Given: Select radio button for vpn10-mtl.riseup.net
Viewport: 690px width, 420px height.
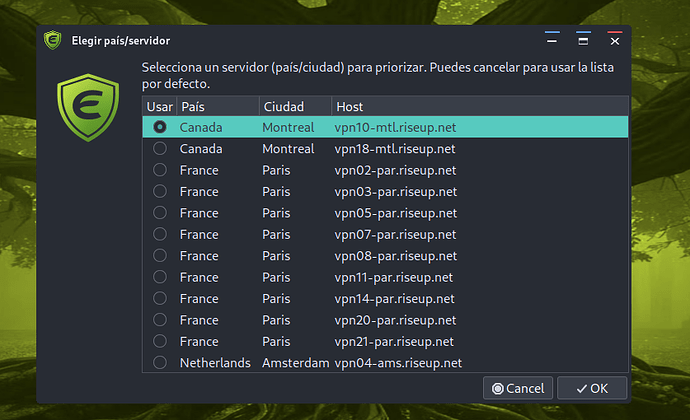Looking at the screenshot, I should (160, 127).
